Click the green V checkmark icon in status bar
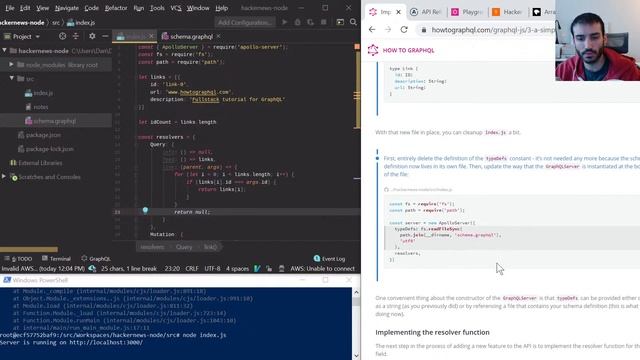Viewport: 640px width, 360px height. tap(257, 269)
